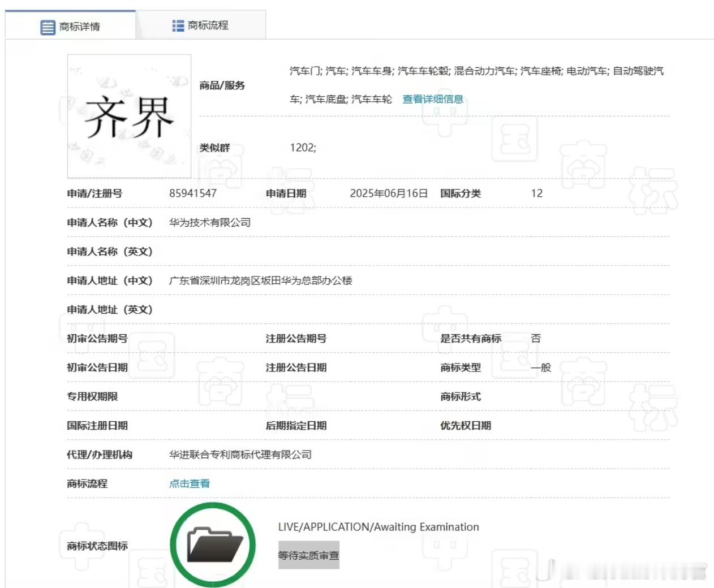Select the registration number 85941547

(193, 193)
